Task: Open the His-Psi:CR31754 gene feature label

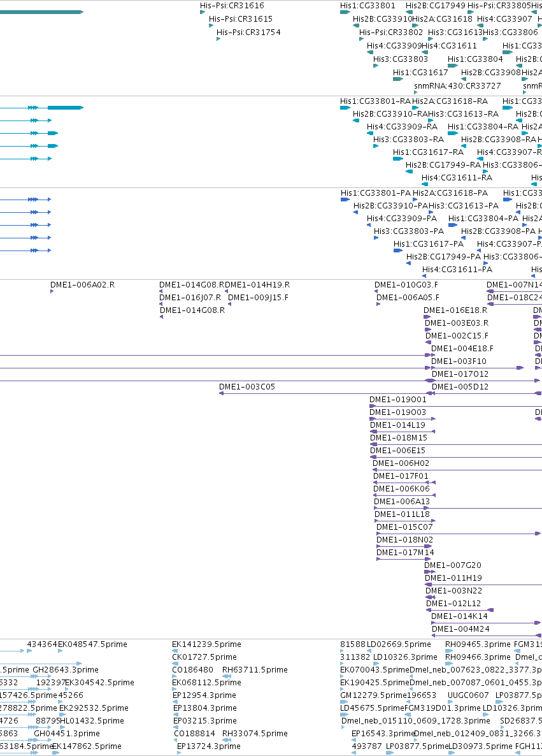Action: (248, 33)
